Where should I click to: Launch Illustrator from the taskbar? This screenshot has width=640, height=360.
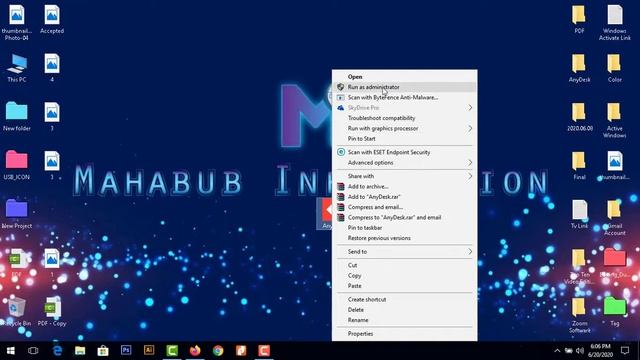tap(149, 350)
